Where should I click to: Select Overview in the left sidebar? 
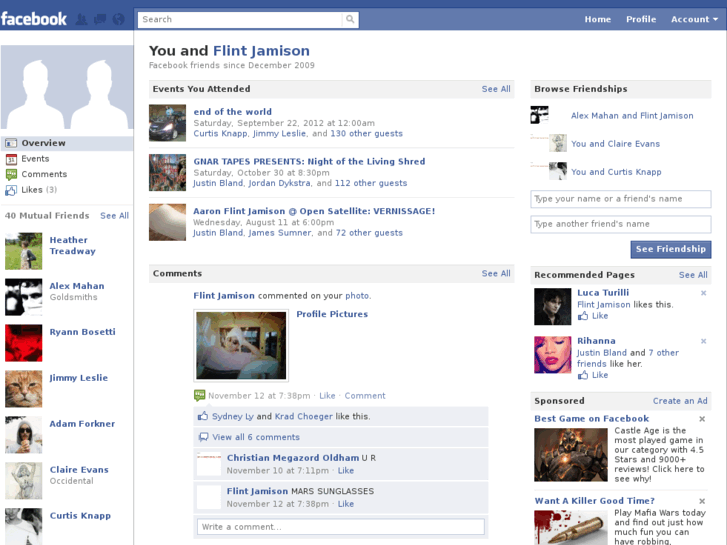pos(67,143)
